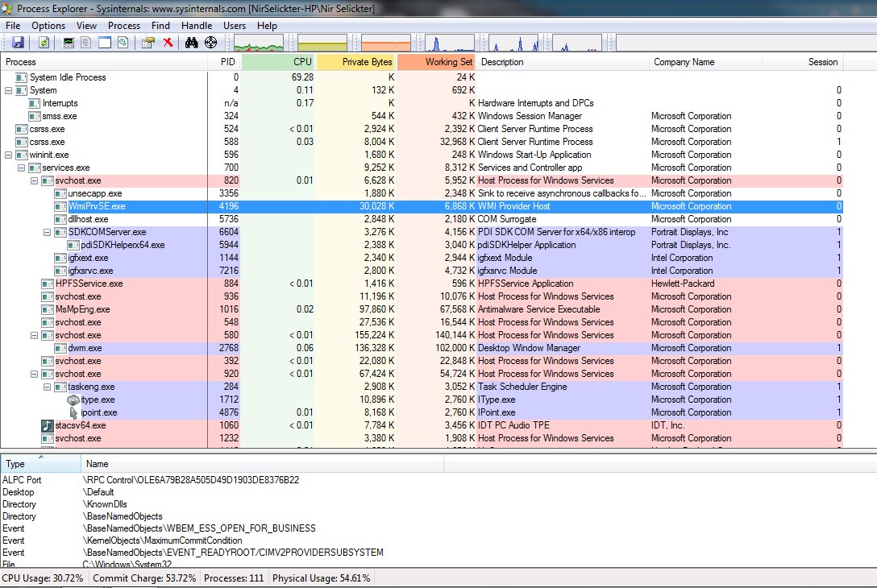Click the Processes: 111 status entry
This screenshot has width=877, height=588.
point(234,578)
